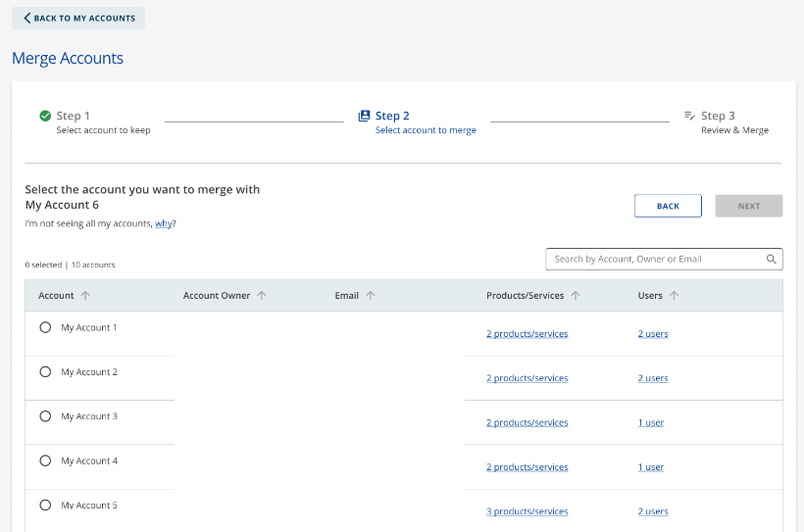Open the 'why?' help link
The image size is (804, 532).
click(164, 223)
